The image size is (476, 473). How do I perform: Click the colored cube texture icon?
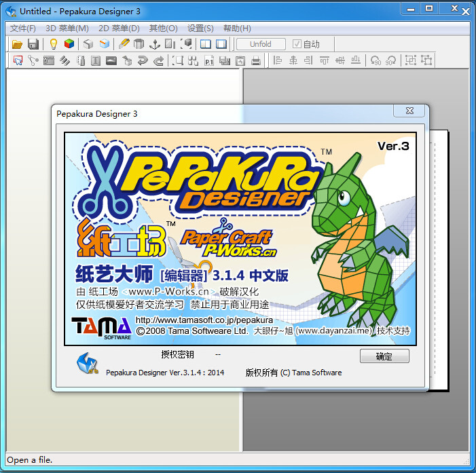click(x=69, y=44)
